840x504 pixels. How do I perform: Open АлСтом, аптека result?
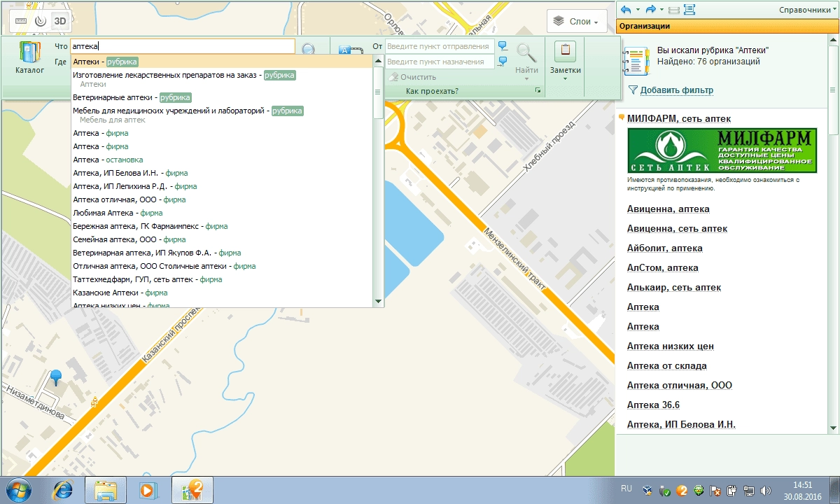click(663, 268)
